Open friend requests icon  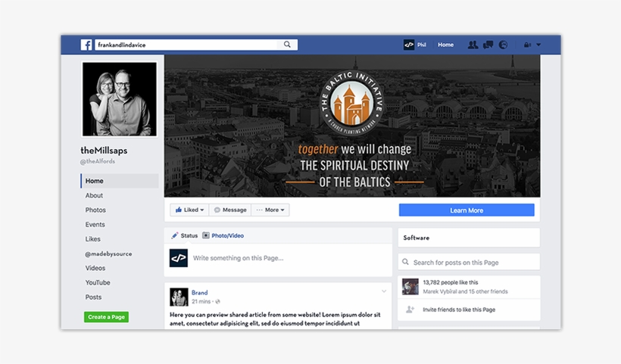pos(473,45)
